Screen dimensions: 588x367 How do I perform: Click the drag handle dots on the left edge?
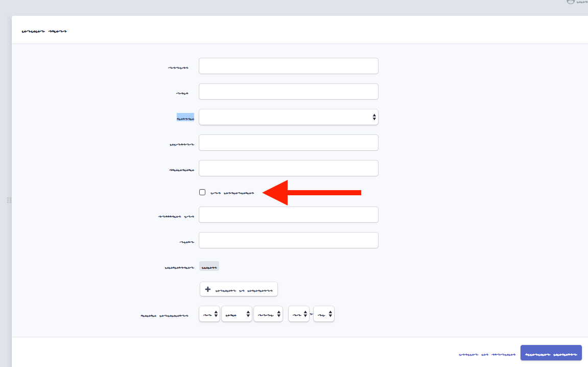[x=9, y=200]
